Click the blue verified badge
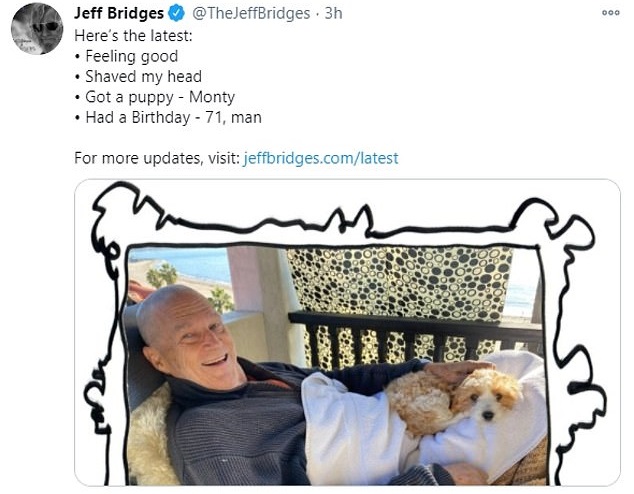 coord(176,13)
